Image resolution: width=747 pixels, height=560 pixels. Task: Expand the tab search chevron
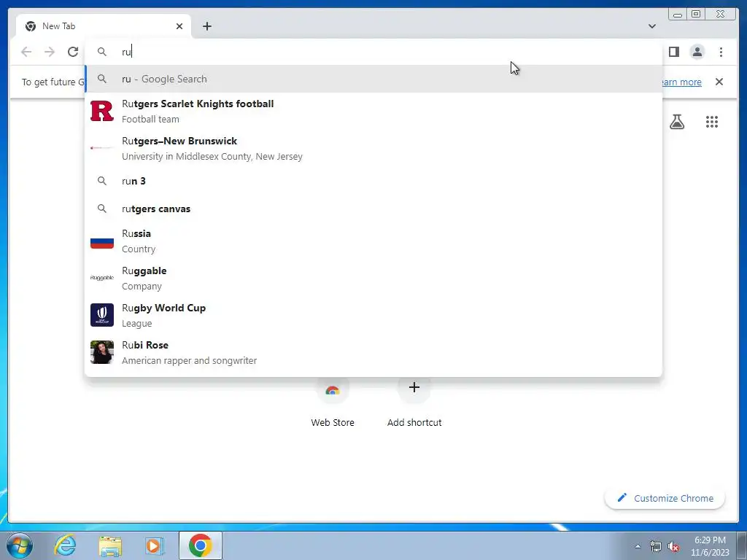click(x=651, y=26)
